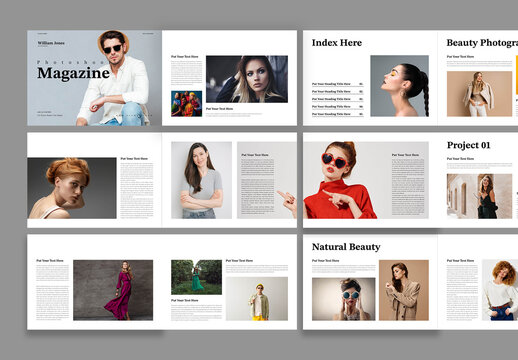Click 'Put Your Text Here' under Natural Beauty heading
This screenshot has height=360, width=518.
325,261
